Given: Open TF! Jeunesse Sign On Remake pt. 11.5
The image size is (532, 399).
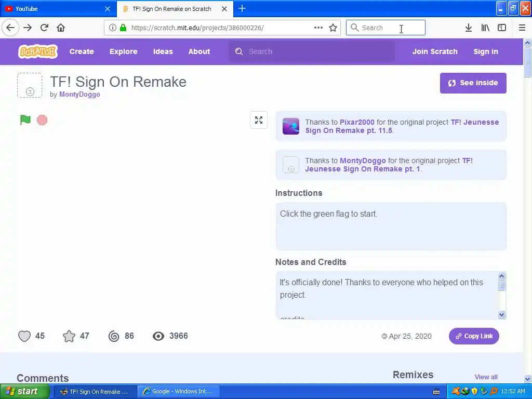Looking at the screenshot, I should (402, 126).
